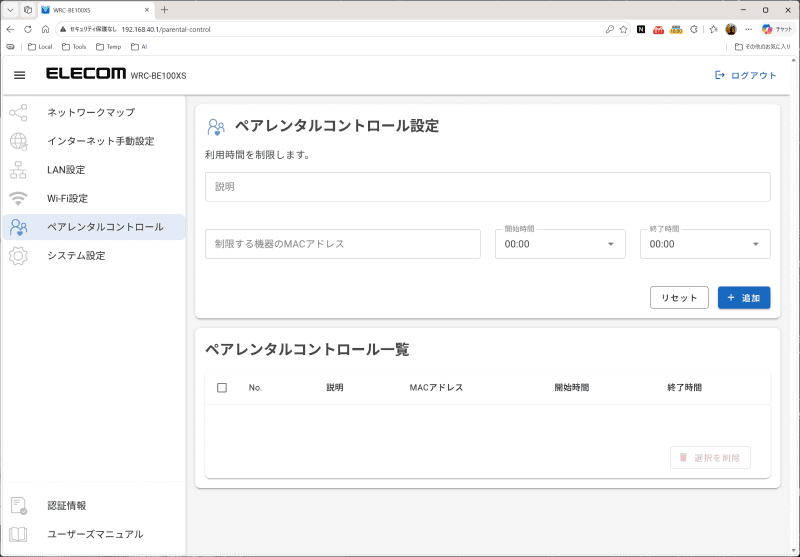Open システム設定 menu item
Image resolution: width=800 pixels, height=557 pixels.
[x=94, y=256]
